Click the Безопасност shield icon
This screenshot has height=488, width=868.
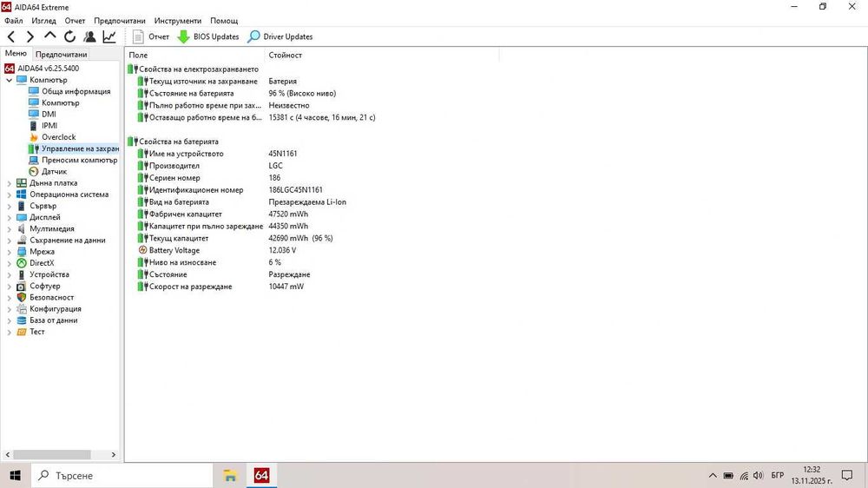click(22, 298)
